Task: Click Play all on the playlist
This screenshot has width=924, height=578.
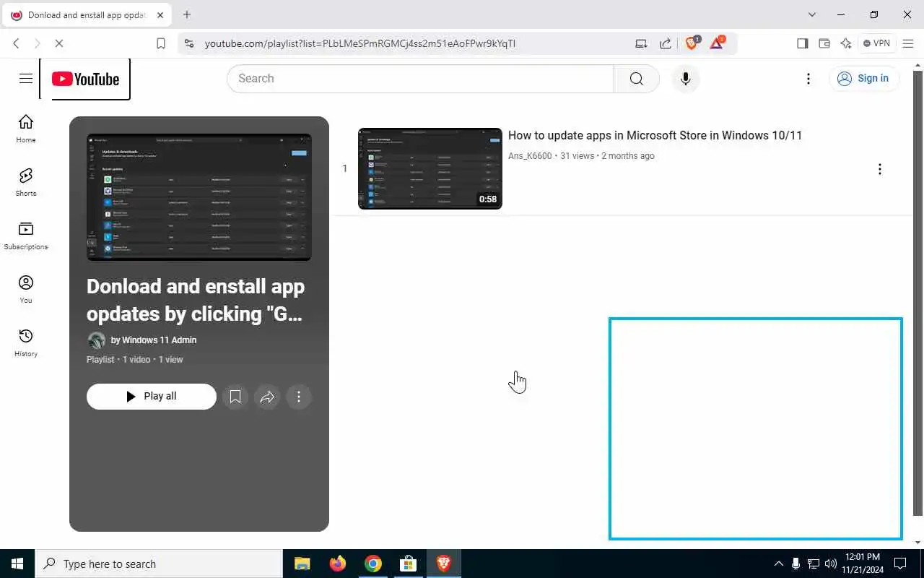Action: 152,396
